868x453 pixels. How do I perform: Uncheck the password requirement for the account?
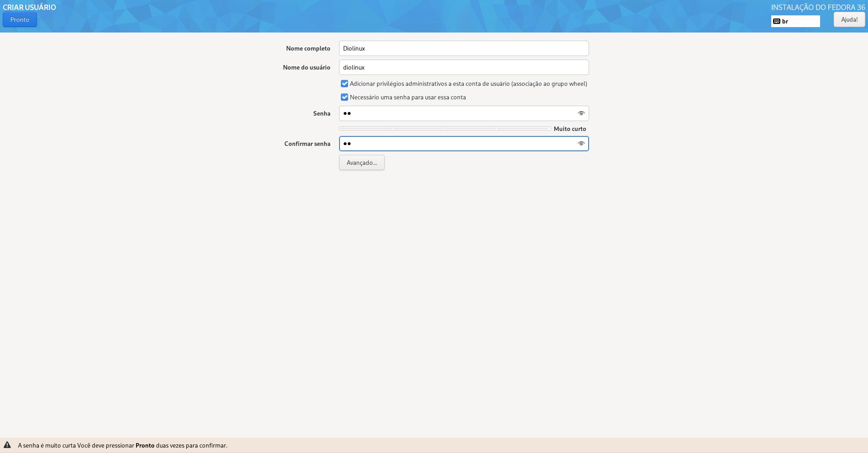[344, 97]
